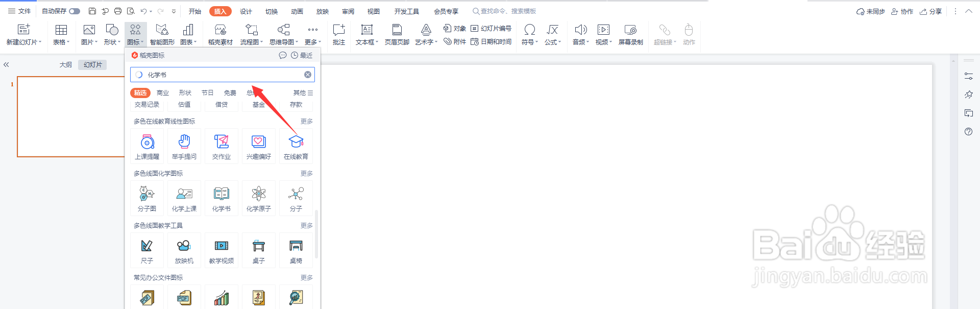Click 更多 for 多色线面教学工具
The height and width of the screenshot is (309, 980).
[307, 226]
